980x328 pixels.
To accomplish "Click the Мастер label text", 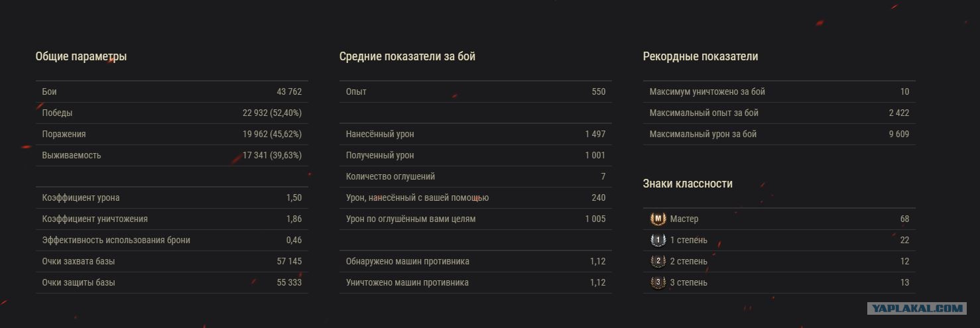I will 684,219.
